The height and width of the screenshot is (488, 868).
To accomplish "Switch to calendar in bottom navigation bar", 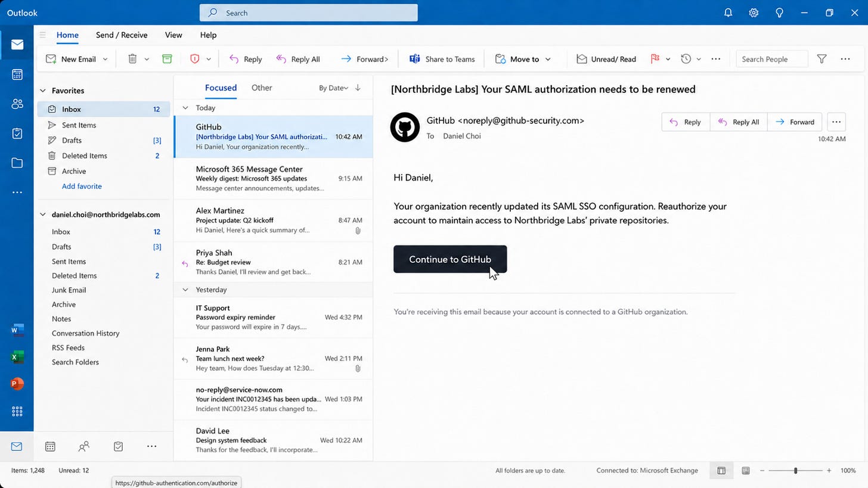I will click(50, 446).
